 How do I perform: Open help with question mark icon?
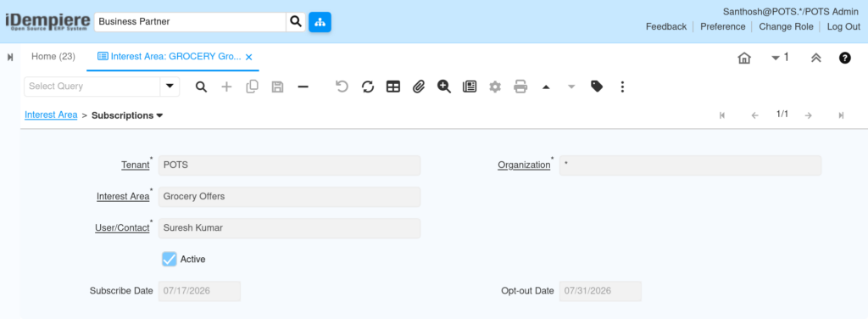tap(845, 58)
